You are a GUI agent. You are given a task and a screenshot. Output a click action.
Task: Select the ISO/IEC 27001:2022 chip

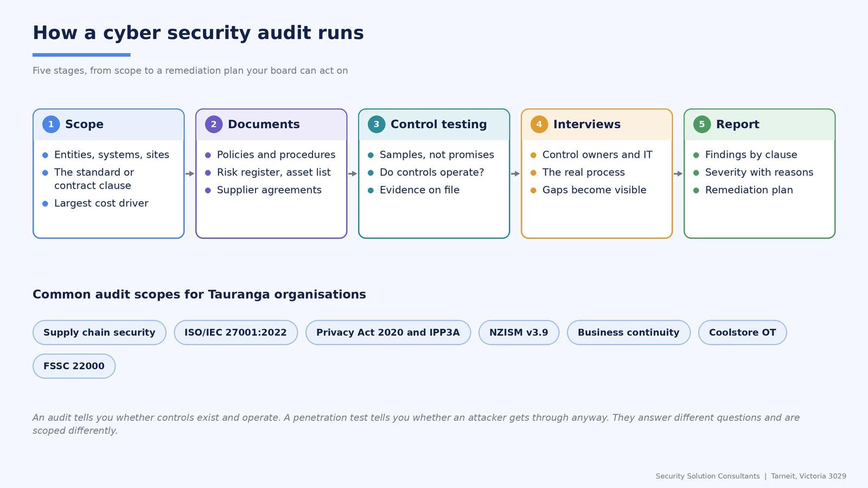[235, 332]
